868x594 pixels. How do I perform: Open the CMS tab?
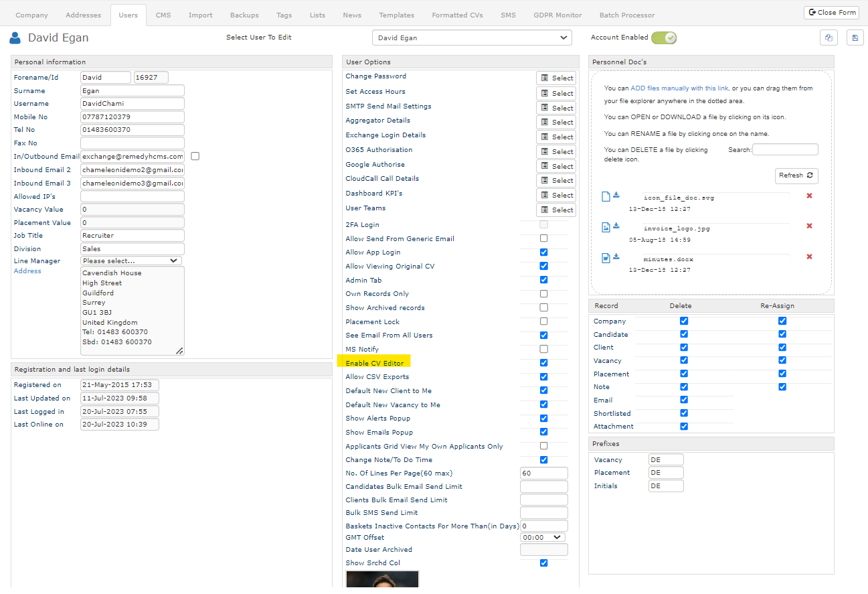[163, 15]
